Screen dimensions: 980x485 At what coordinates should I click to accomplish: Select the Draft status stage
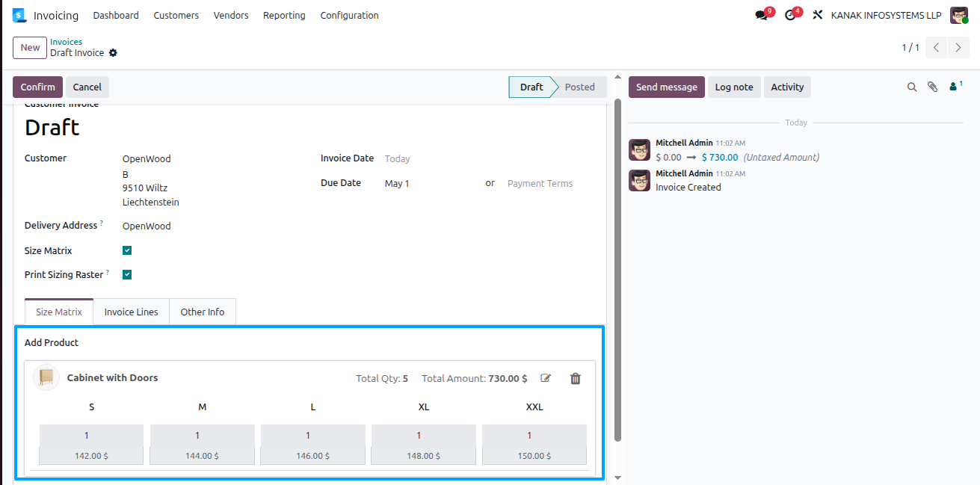531,87
